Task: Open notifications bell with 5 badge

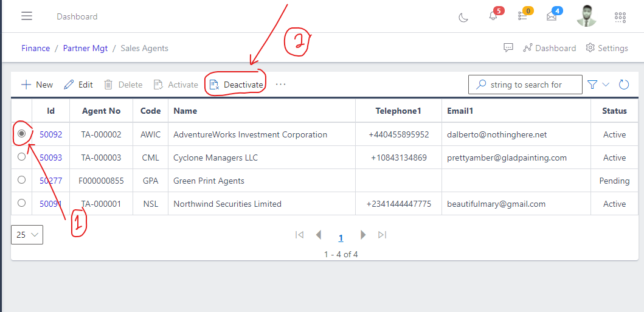Action: click(x=493, y=16)
